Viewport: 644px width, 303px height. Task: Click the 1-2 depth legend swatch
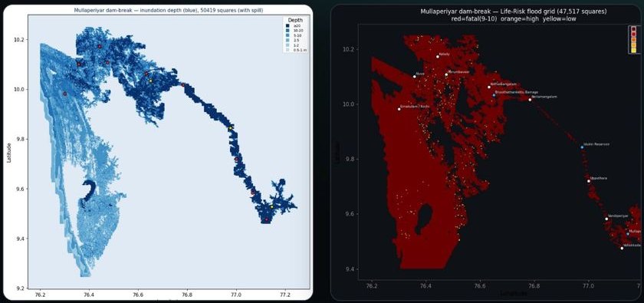pos(287,44)
